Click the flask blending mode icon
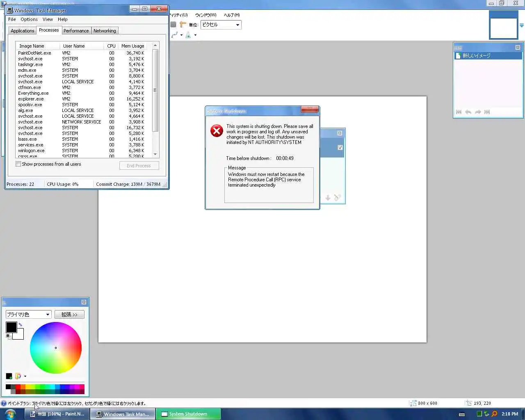This screenshot has width=525, height=420. [x=188, y=35]
